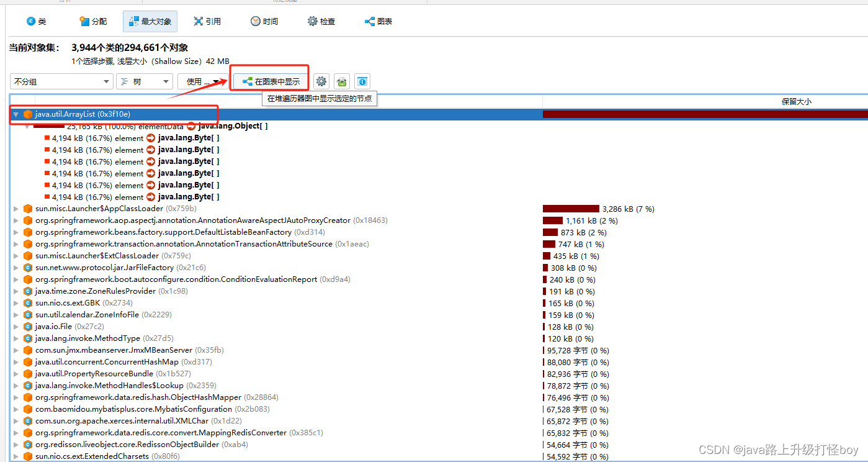Open the 使用 ... selection dropdown button
The width and height of the screenshot is (868, 462).
[203, 81]
